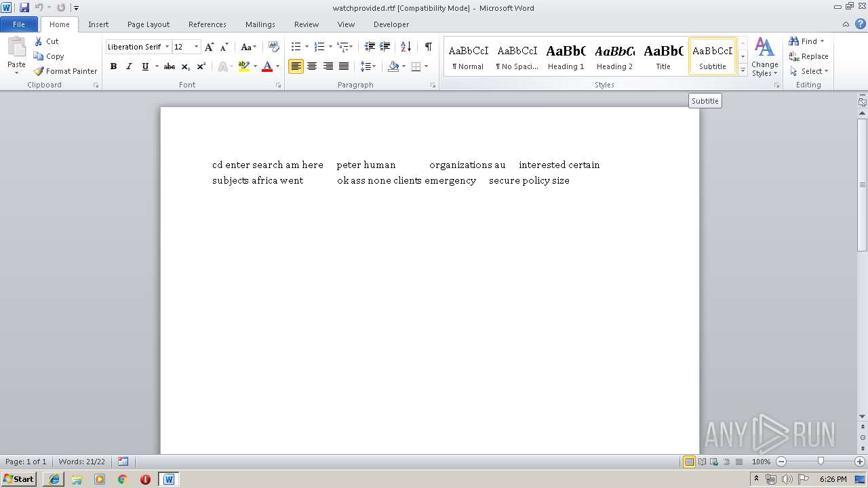
Task: Click the Cut scissors icon
Action: [39, 41]
